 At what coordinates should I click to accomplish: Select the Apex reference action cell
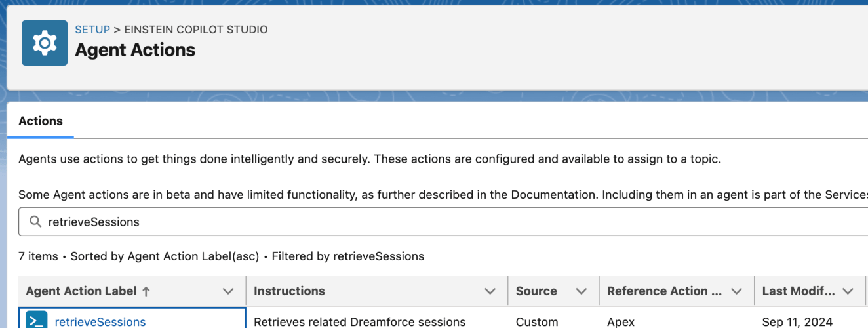621,322
